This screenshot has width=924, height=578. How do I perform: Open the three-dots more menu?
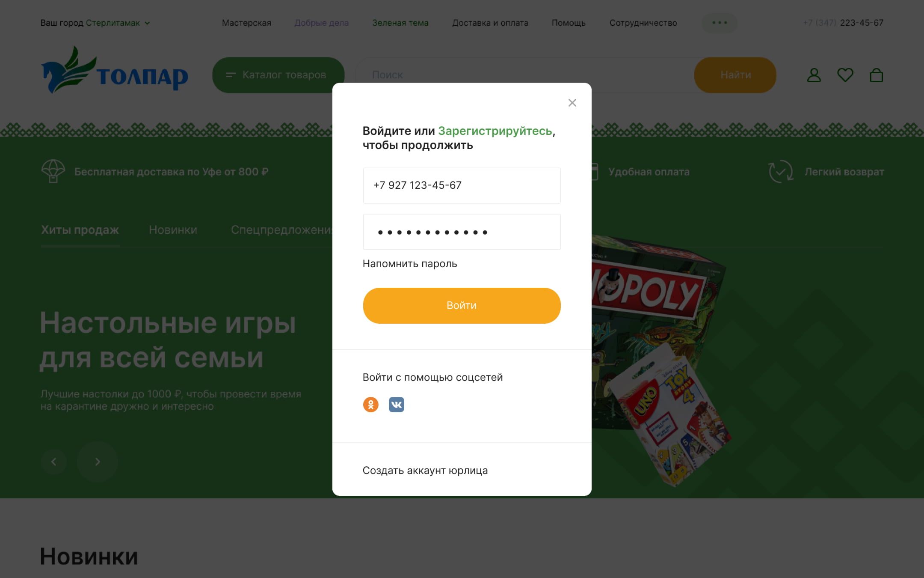pyautogui.click(x=720, y=23)
